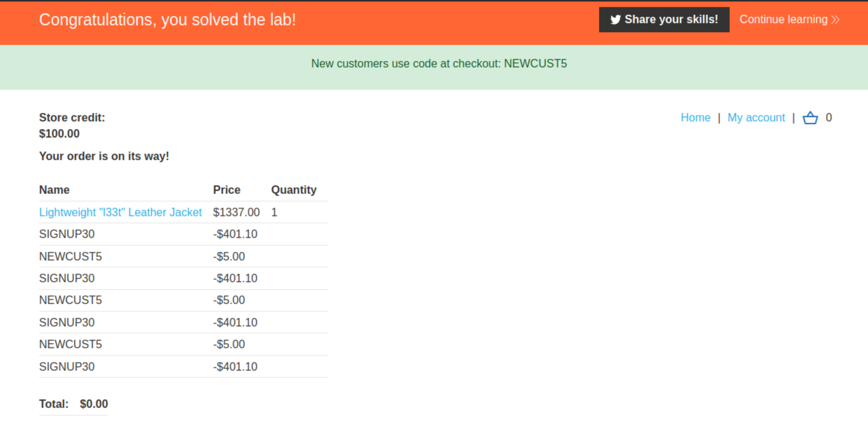Screen dimensions: 868x426
Task: Select the first SIGNUP30 coupon row
Action: pos(183,234)
